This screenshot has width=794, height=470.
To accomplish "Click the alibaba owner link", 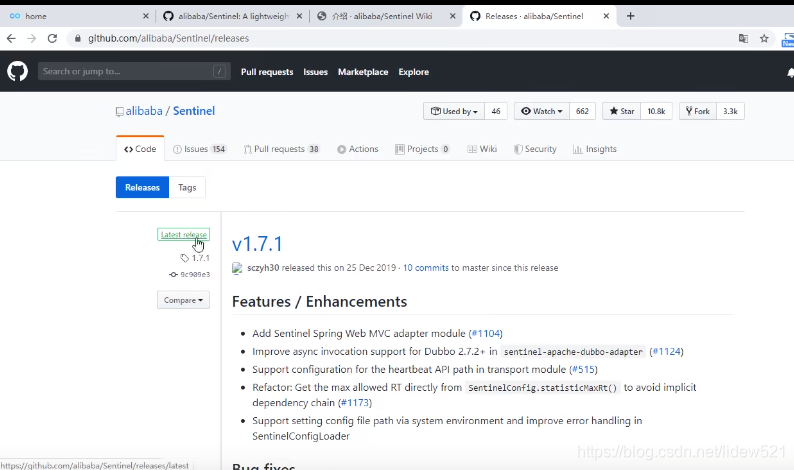I will click(x=144, y=111).
